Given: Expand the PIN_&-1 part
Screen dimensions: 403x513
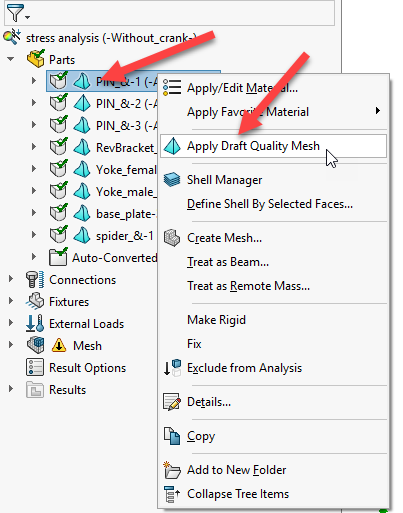Looking at the screenshot, I should 34,81.
